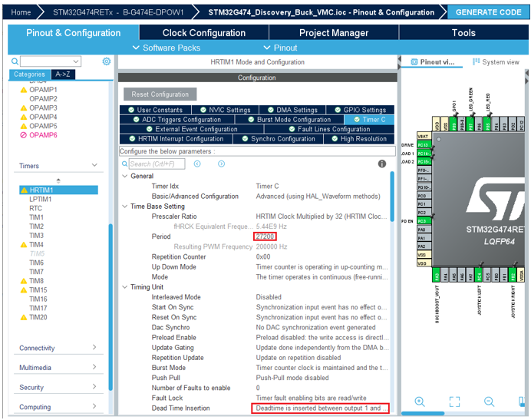Open the category settings gear icon
This screenshot has width=531, height=420.
click(x=107, y=61)
